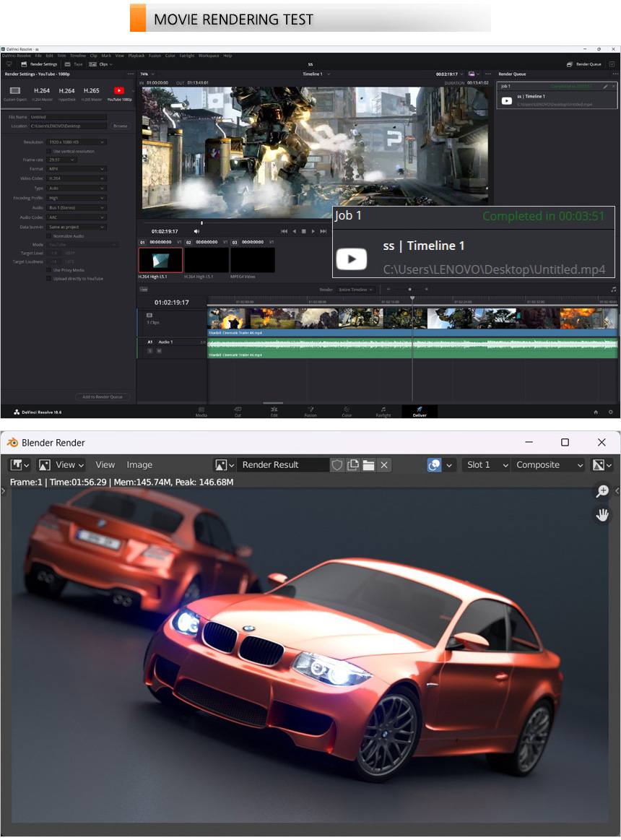Click the Add to Render Queue button
Screen dimensions: 621x840
point(102,397)
